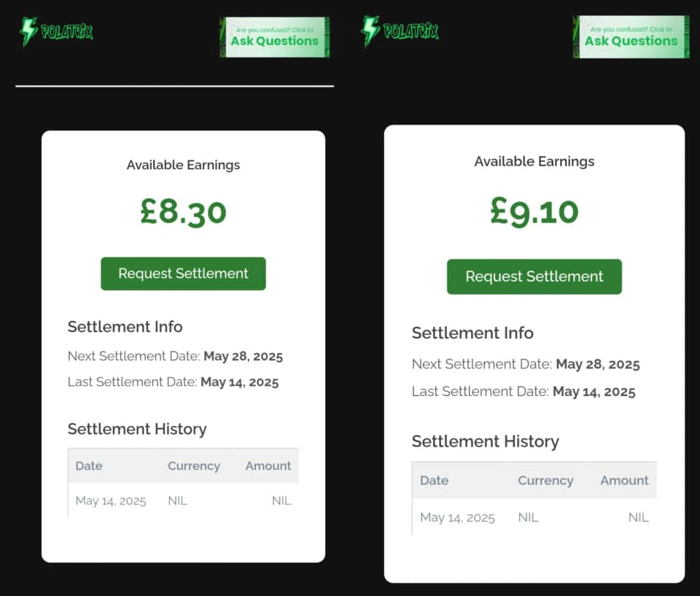Open Ask Questions banner in left panel
Viewport: 700px width, 596px height.
coord(275,37)
